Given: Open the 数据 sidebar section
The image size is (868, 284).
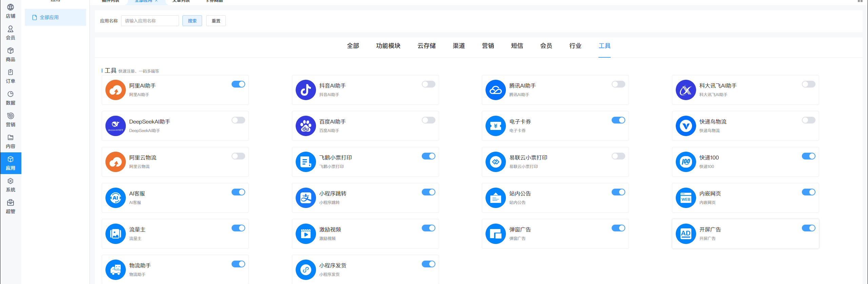Looking at the screenshot, I should (x=11, y=98).
